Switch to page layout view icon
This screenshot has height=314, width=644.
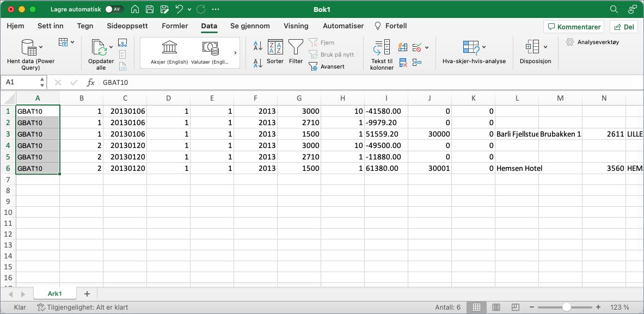[x=496, y=307]
